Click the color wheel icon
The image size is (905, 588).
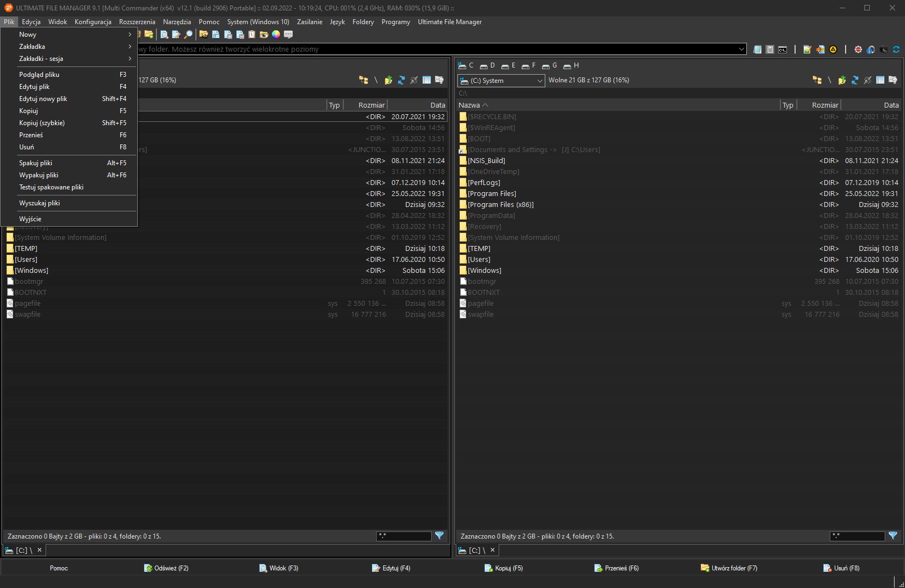pos(276,34)
